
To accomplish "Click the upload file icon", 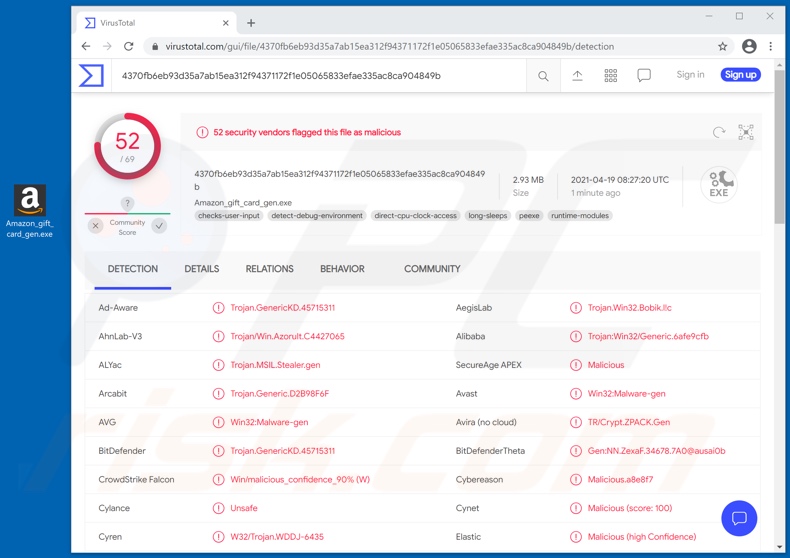I will [x=577, y=76].
